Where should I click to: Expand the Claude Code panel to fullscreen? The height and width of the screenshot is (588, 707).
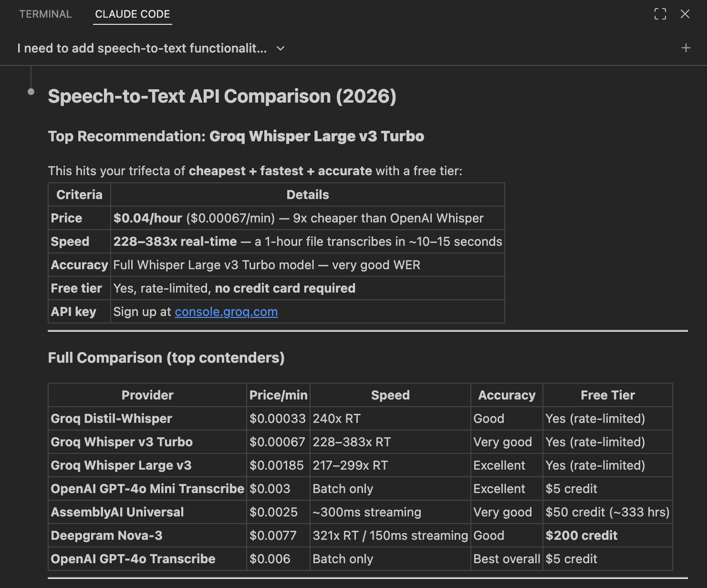(x=660, y=14)
